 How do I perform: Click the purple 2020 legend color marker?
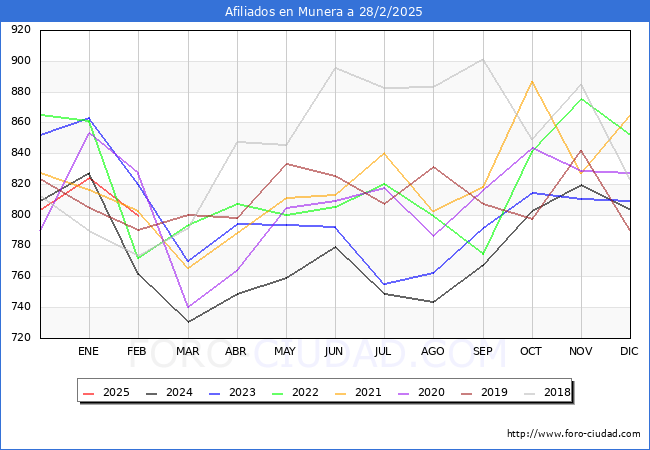404,393
